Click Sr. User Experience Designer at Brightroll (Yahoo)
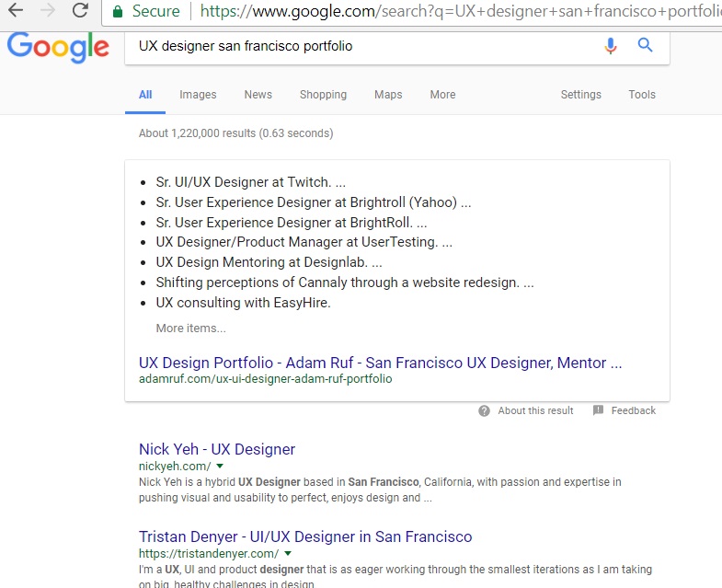The image size is (722, 588). pos(313,202)
